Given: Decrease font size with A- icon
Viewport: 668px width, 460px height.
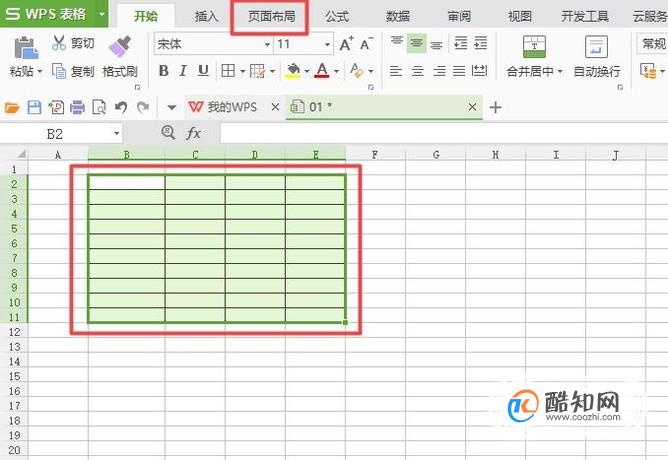Looking at the screenshot, I should pos(366,44).
